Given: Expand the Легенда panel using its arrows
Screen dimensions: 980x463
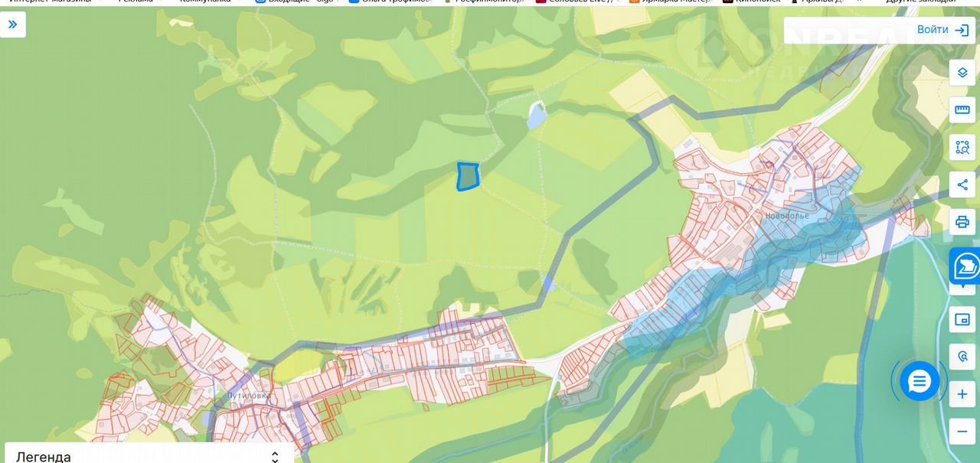Looking at the screenshot, I should pyautogui.click(x=275, y=456).
